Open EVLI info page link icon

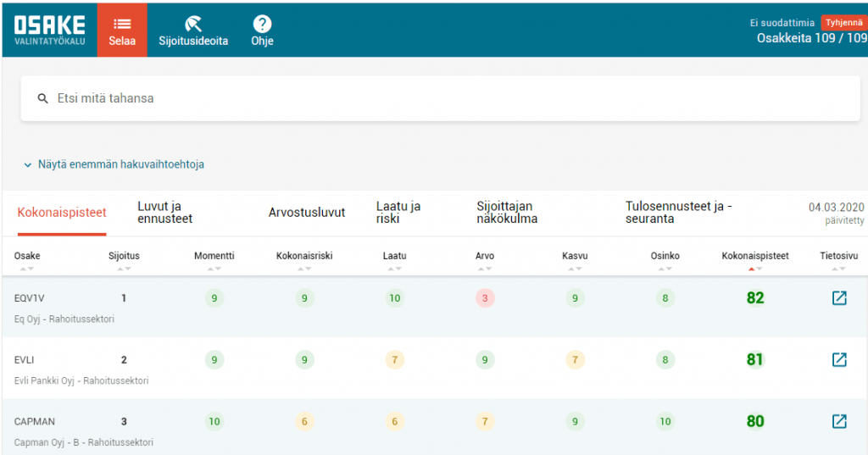[839, 359]
